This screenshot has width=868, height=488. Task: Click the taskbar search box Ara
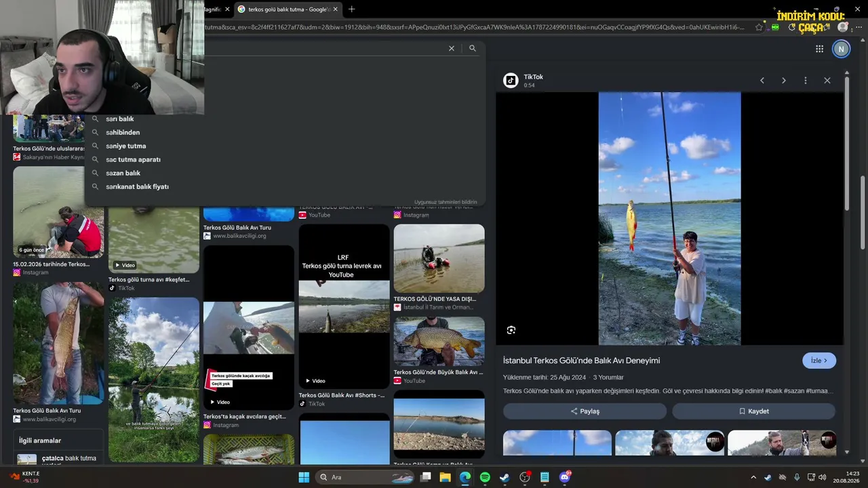[366, 477]
